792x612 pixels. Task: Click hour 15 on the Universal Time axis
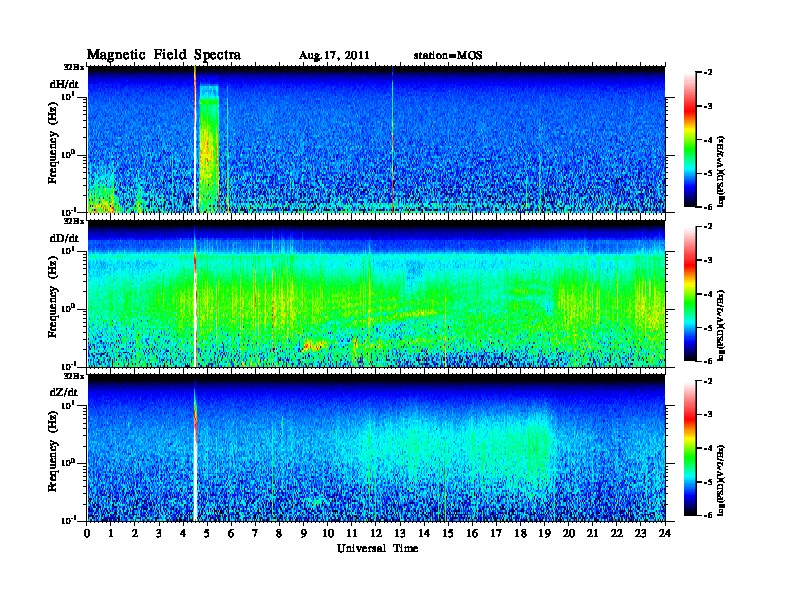tap(448, 533)
